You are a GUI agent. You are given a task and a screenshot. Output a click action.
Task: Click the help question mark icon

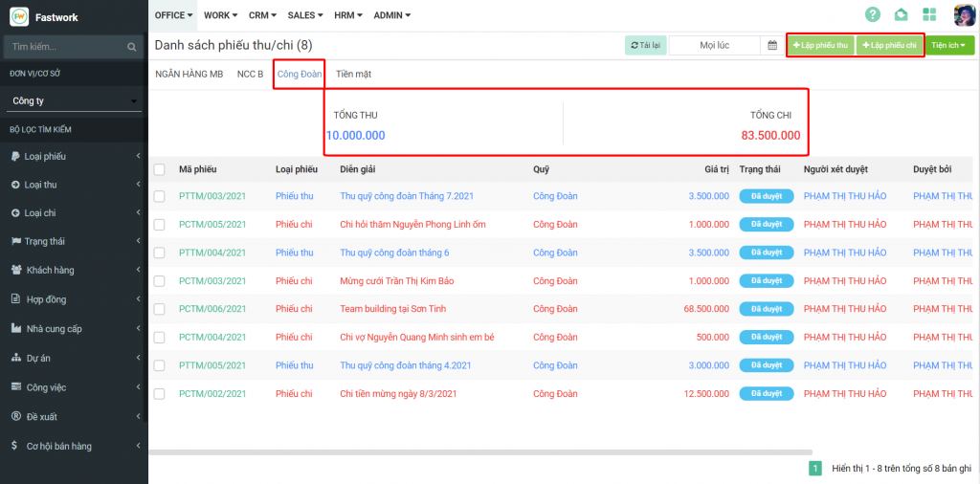tap(872, 14)
